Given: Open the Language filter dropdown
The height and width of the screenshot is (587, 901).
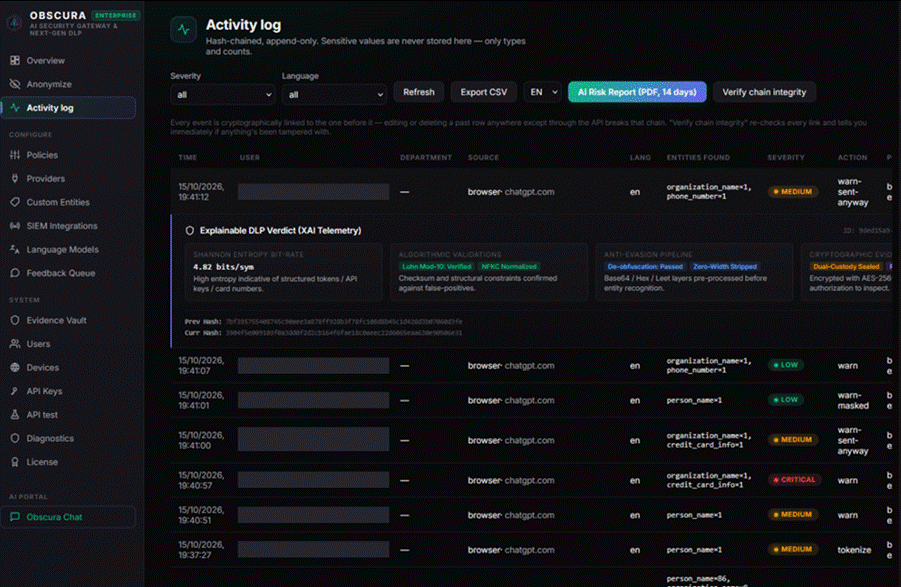Looking at the screenshot, I should pyautogui.click(x=334, y=95).
